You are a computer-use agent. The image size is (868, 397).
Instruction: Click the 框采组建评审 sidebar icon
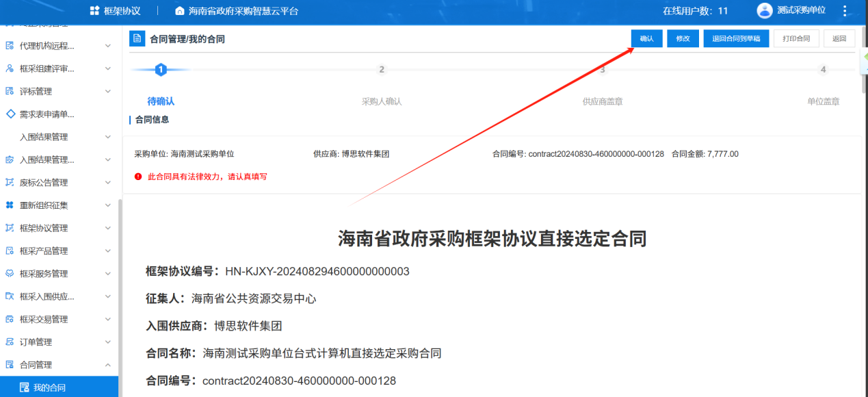[x=10, y=68]
